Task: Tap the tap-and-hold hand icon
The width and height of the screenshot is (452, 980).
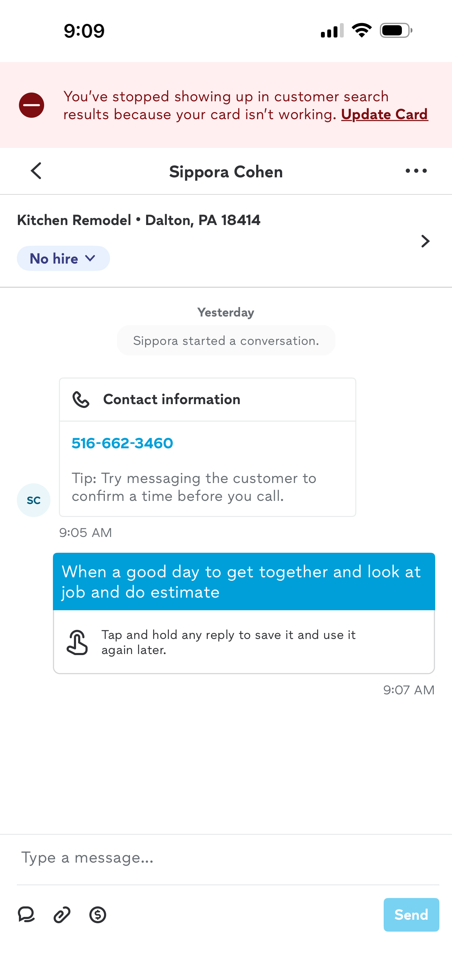Action: coord(77,642)
